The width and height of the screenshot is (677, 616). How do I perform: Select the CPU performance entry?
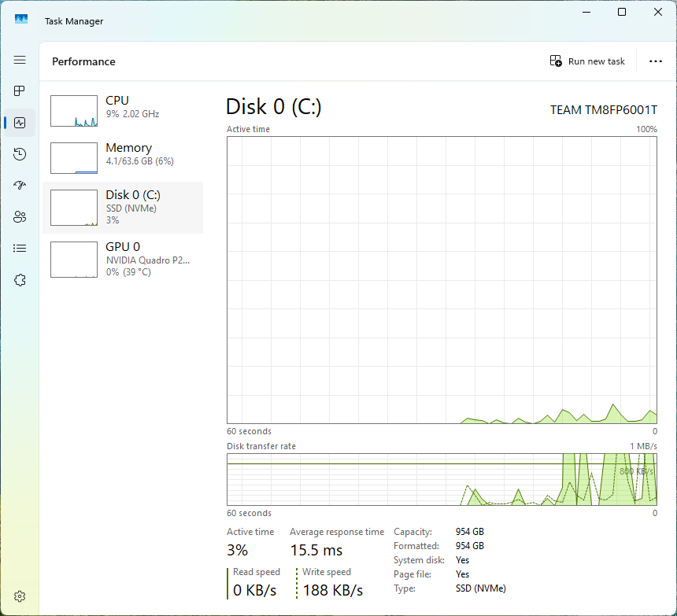point(123,111)
